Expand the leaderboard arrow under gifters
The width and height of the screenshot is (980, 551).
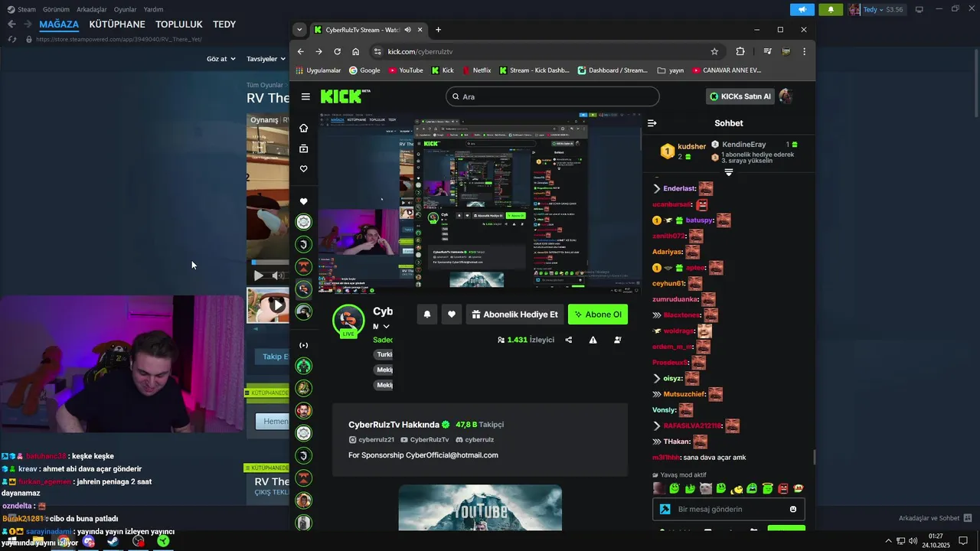pos(729,173)
